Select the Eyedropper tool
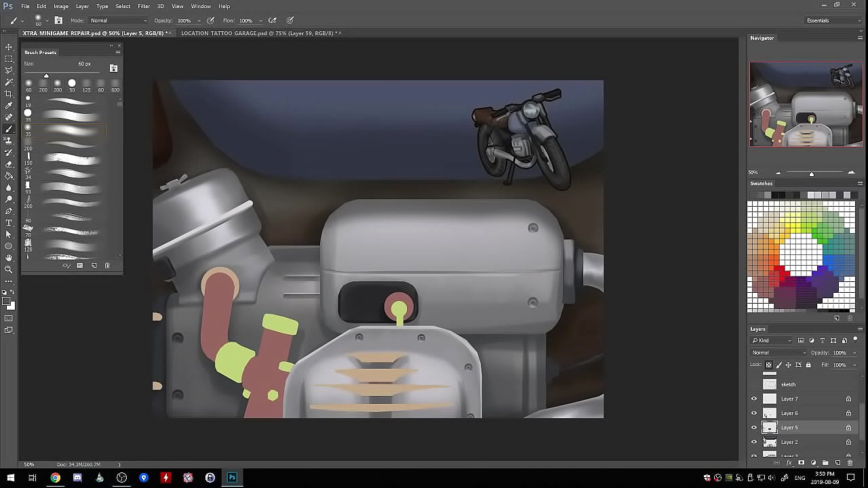This screenshot has width=868, height=488. (9, 106)
